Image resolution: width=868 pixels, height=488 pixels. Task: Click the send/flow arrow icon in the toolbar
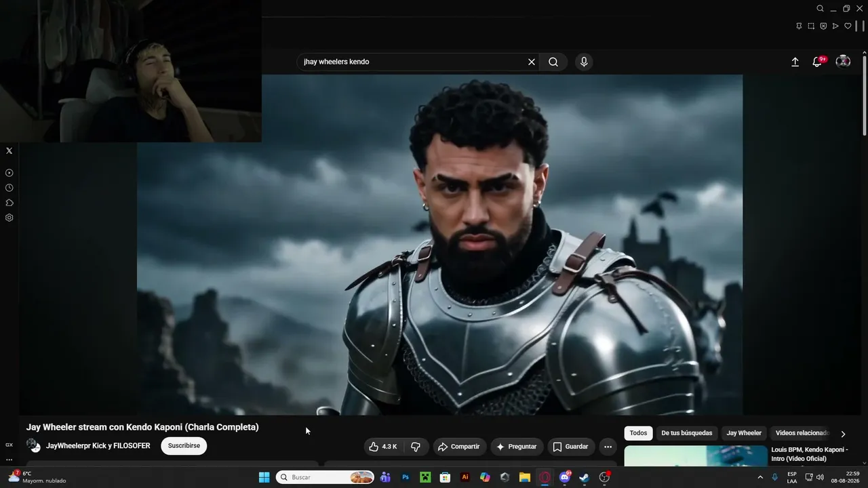click(x=835, y=26)
